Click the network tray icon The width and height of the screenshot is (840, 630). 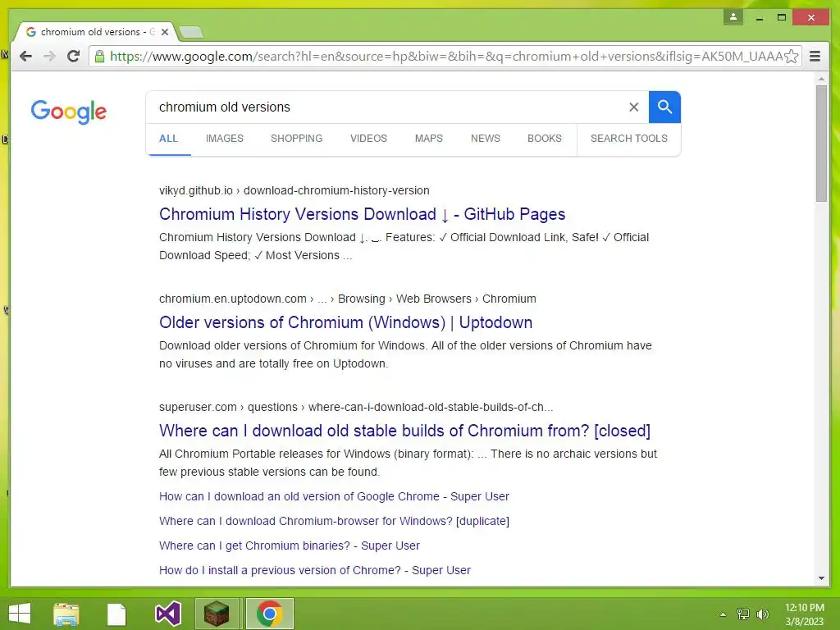click(x=743, y=614)
